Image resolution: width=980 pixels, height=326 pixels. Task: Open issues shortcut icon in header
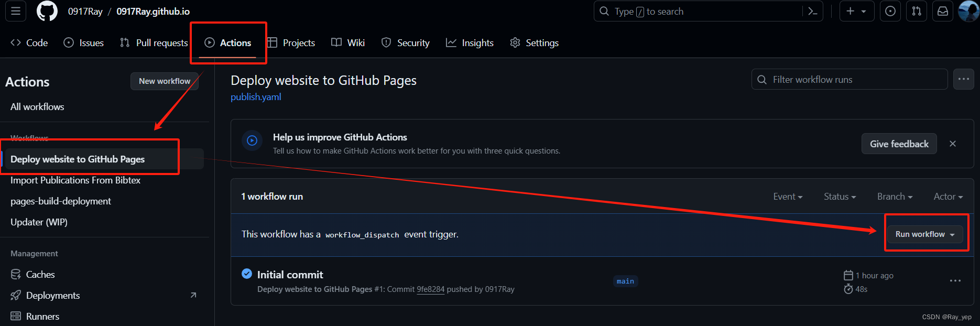click(890, 11)
